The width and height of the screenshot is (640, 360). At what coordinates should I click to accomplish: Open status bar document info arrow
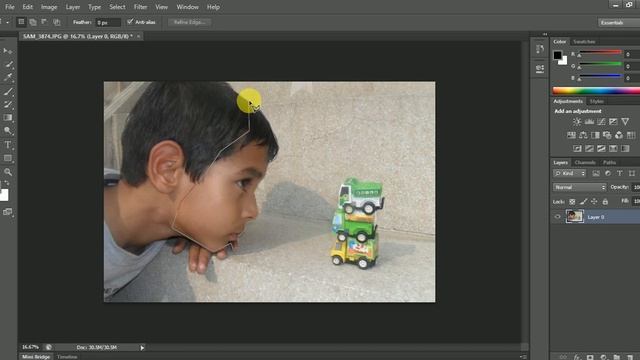(142, 347)
